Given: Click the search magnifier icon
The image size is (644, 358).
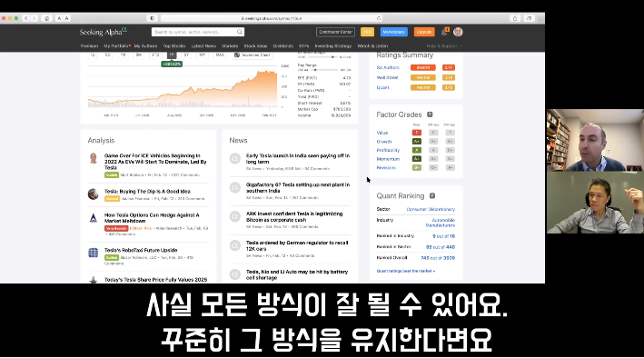Looking at the screenshot, I should 240,32.
